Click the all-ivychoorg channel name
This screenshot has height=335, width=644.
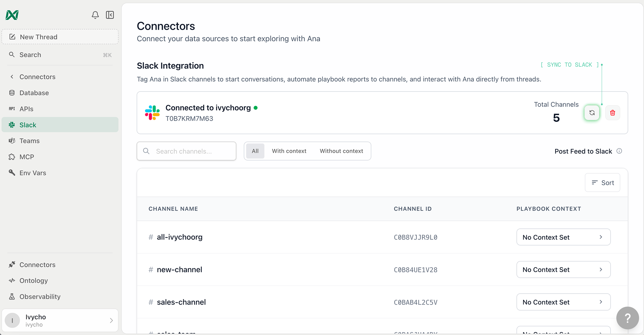click(179, 237)
